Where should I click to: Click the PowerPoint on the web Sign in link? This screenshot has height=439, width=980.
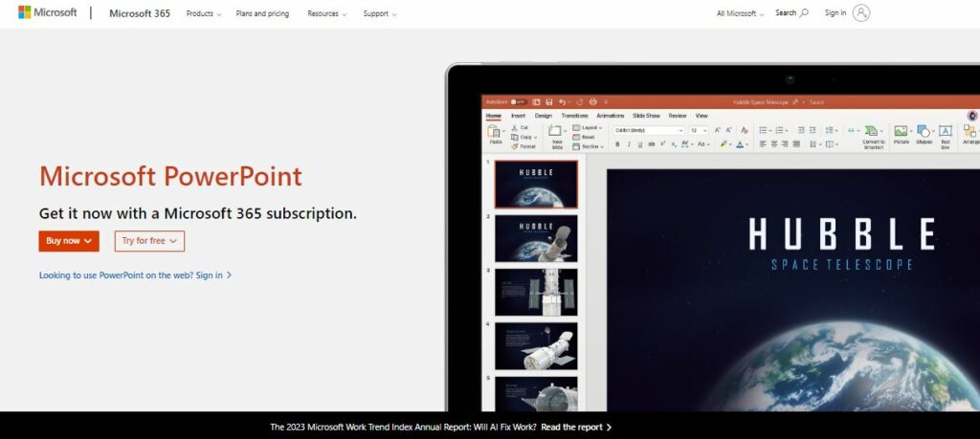(135, 274)
